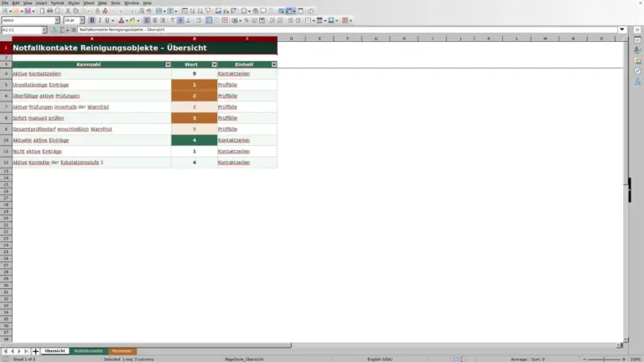Image resolution: width=644 pixels, height=362 pixels.
Task: Switch to the Parameter sheet tab
Action: pyautogui.click(x=122, y=351)
